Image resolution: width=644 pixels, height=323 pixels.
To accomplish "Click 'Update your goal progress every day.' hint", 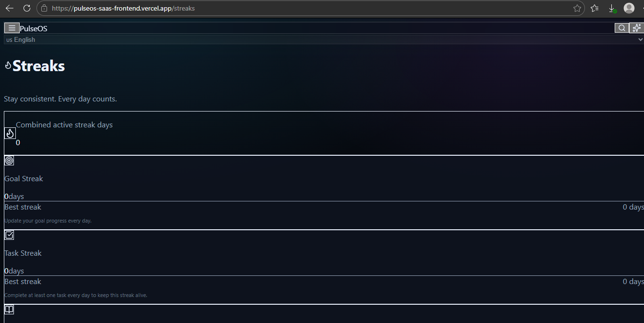I will coord(48,221).
